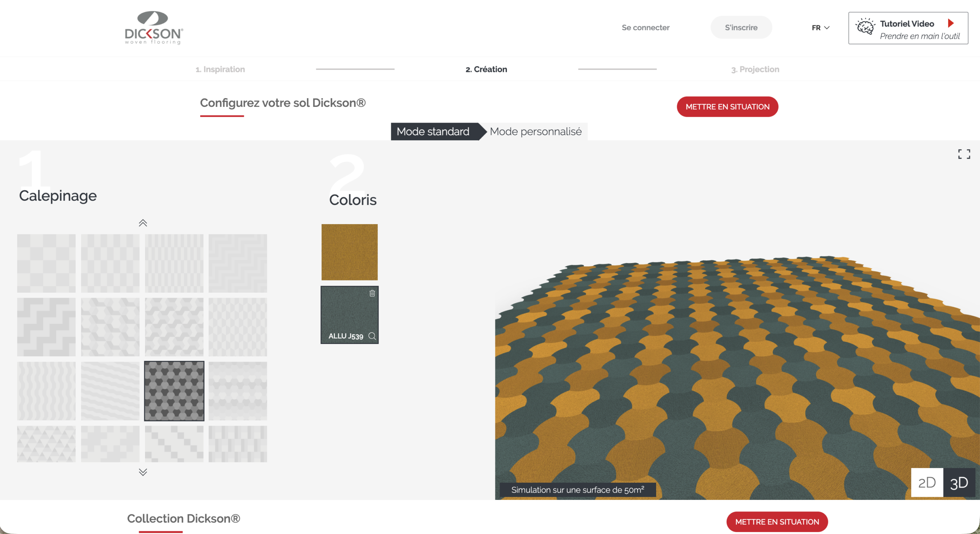Image resolution: width=980 pixels, height=534 pixels.
Task: Select the checkerboard layout pattern thumbnail
Action: point(46,263)
